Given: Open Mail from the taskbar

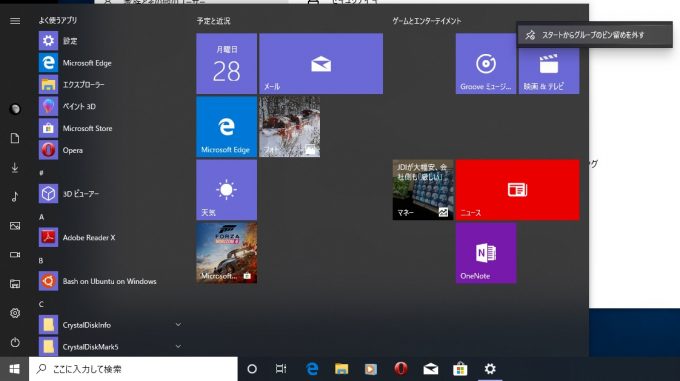Looking at the screenshot, I should click(x=430, y=369).
